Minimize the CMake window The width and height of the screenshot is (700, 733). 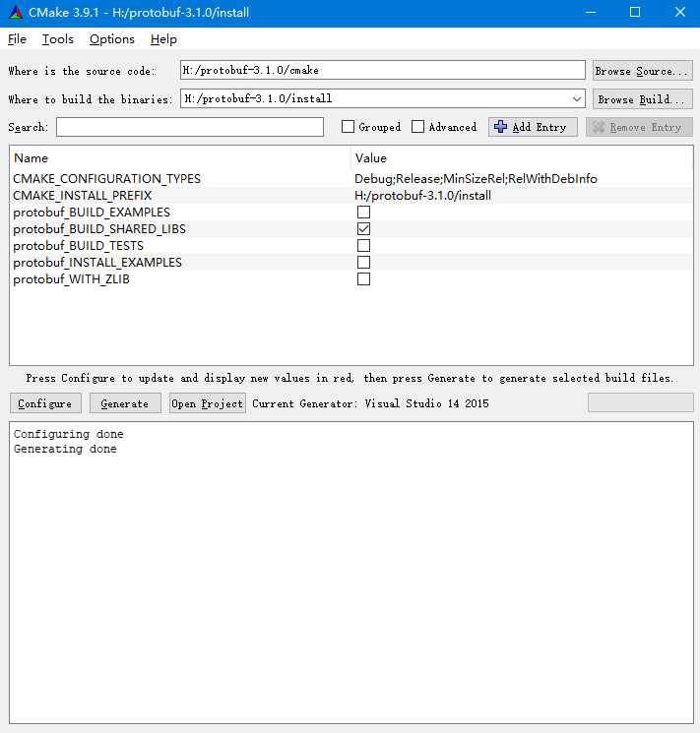coord(591,13)
